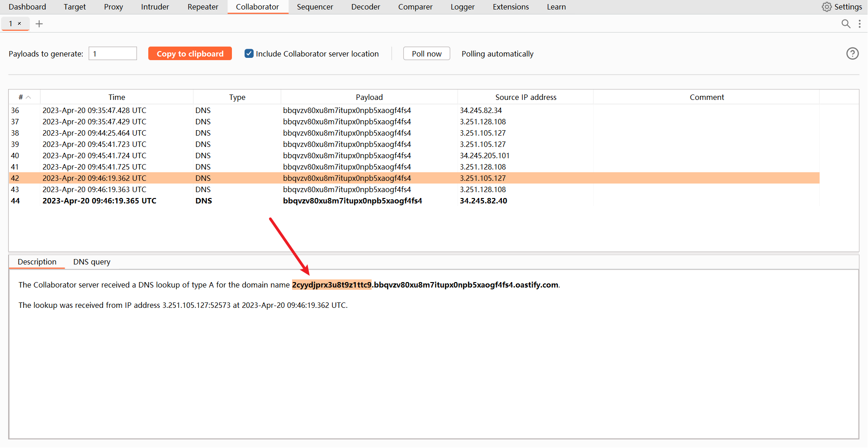Select the Description tab
868x448 pixels.
pyautogui.click(x=37, y=262)
